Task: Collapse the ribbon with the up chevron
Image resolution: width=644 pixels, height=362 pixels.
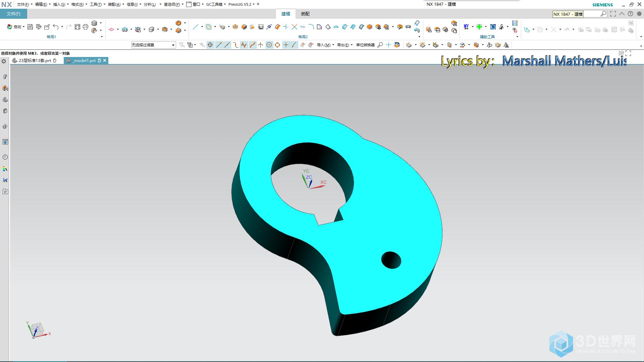Action: 622,14
